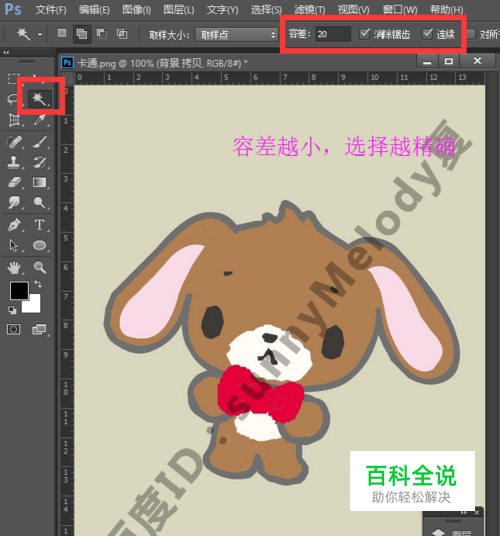Close the 卡通.png document window

[x=477, y=61]
